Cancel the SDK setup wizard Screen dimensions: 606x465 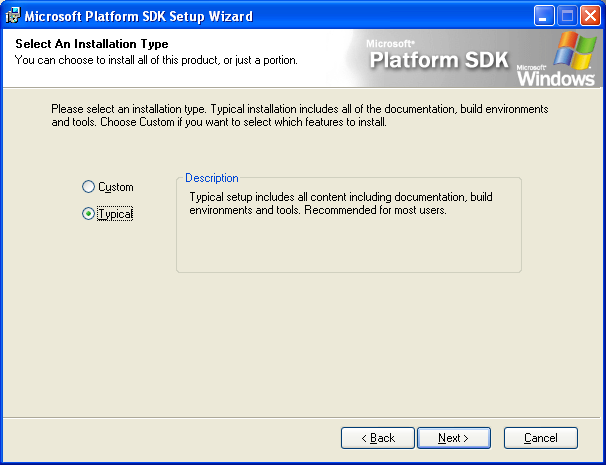tap(541, 438)
